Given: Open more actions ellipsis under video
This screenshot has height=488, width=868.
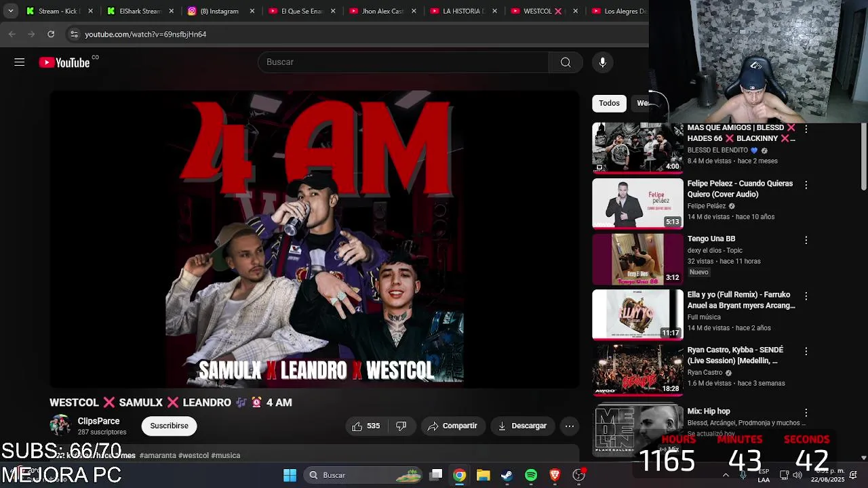Looking at the screenshot, I should pyautogui.click(x=570, y=426).
